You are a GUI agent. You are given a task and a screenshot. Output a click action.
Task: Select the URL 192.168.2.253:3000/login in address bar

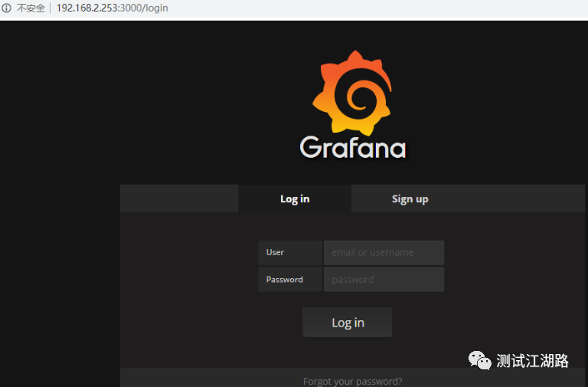tap(112, 8)
